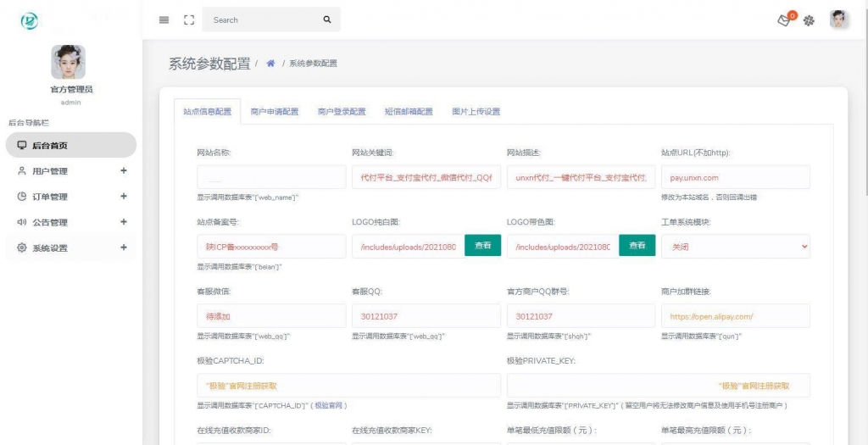Click the search magnifier icon
This screenshot has height=445, width=868.
pyautogui.click(x=327, y=19)
